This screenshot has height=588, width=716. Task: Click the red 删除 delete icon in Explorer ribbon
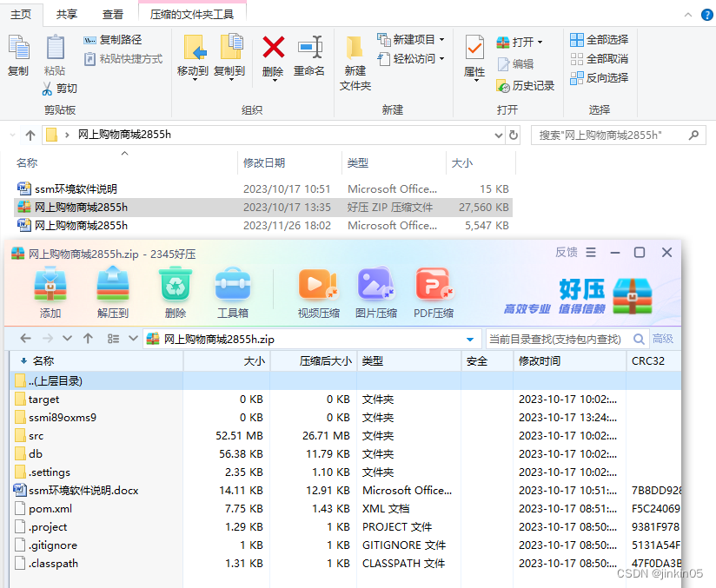[x=273, y=56]
